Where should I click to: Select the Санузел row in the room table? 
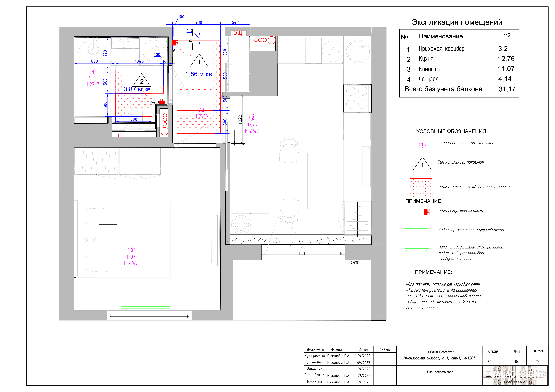pyautogui.click(x=459, y=79)
